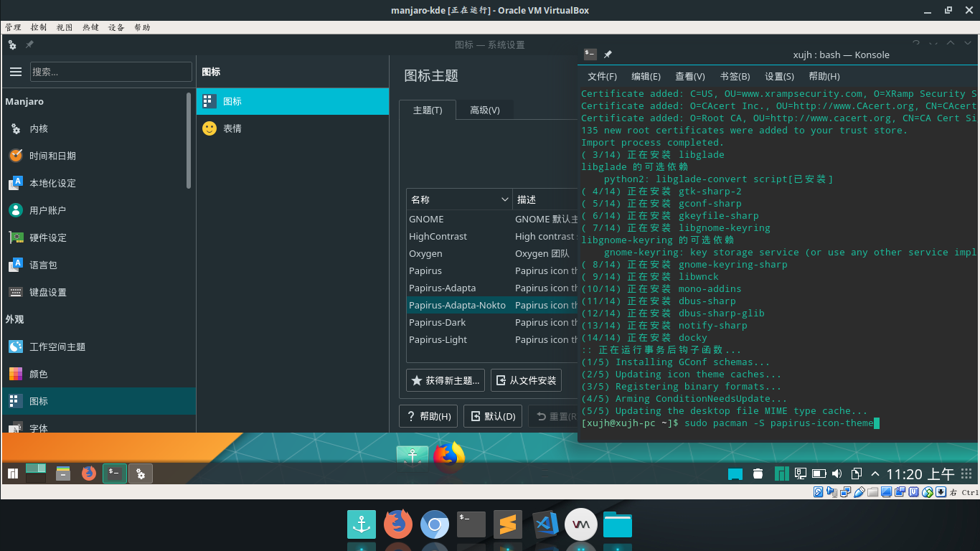This screenshot has height=551, width=980.
Task: Open Konsole 书签(B) menu
Action: pyautogui.click(x=735, y=77)
